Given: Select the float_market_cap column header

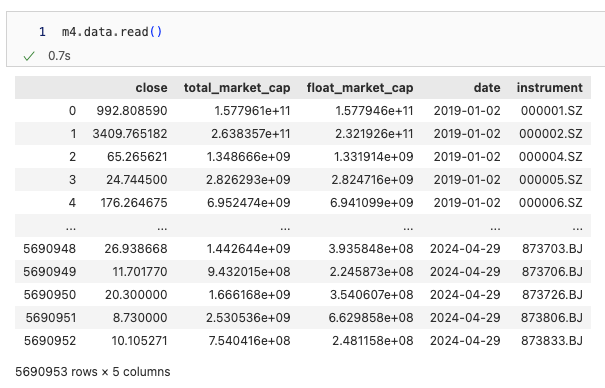Looking at the screenshot, I should pyautogui.click(x=360, y=88).
